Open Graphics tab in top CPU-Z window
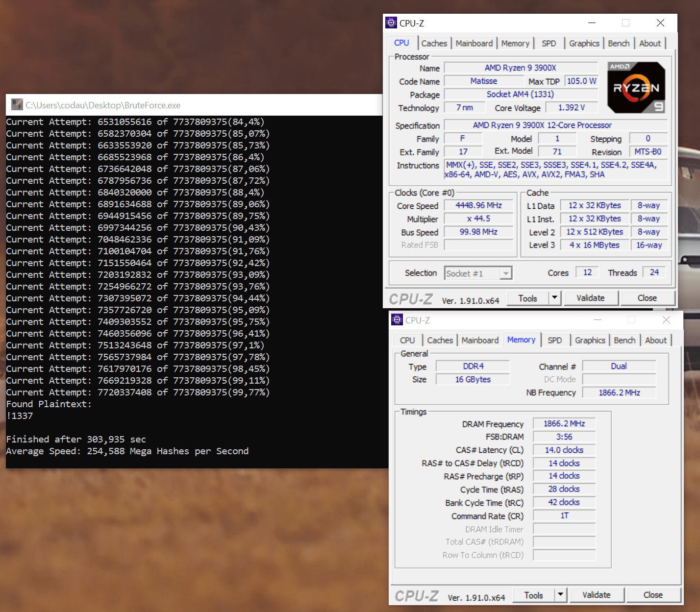The image size is (700, 612). 584,43
